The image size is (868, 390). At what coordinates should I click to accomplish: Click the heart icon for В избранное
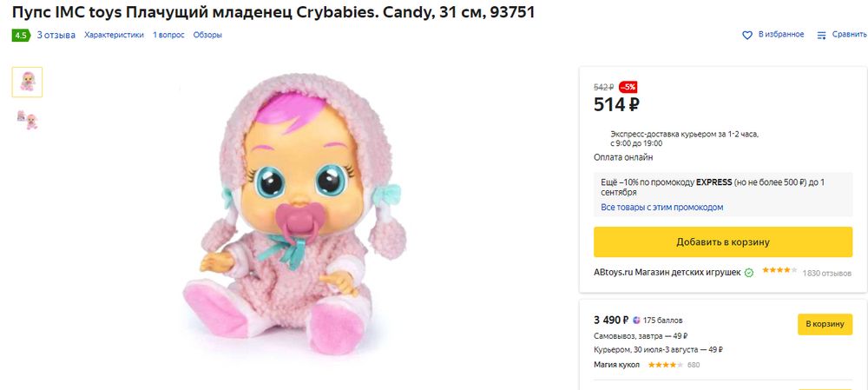[x=746, y=35]
